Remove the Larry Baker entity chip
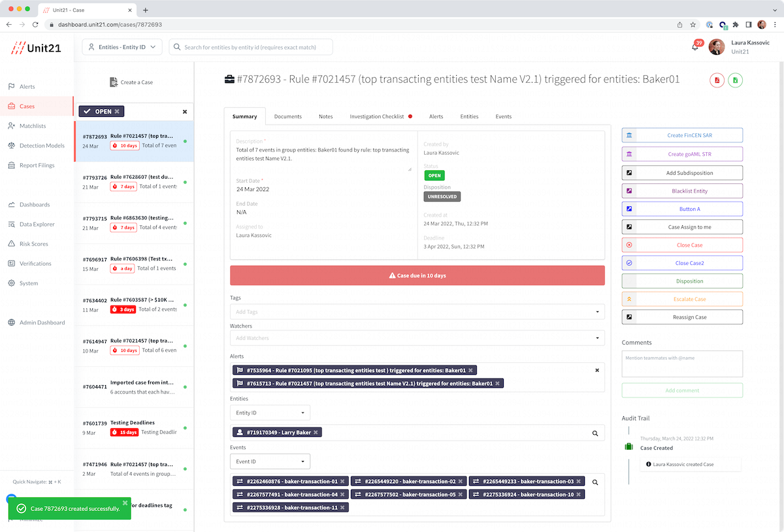The height and width of the screenshot is (532, 784). click(x=316, y=432)
